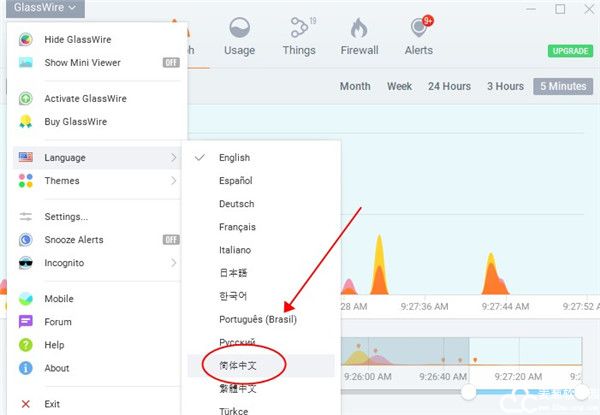Switch graph range to 24 Hours
This screenshot has height=415, width=600.
pyautogui.click(x=449, y=86)
